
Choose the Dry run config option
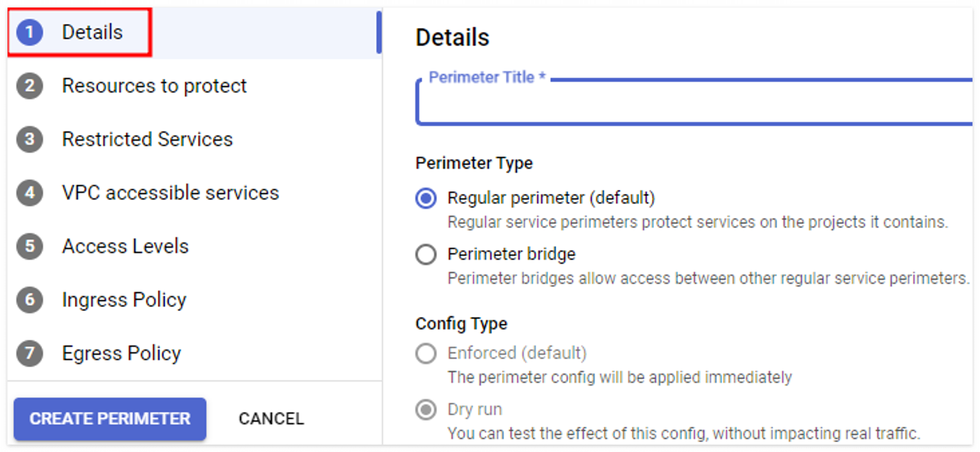426,409
